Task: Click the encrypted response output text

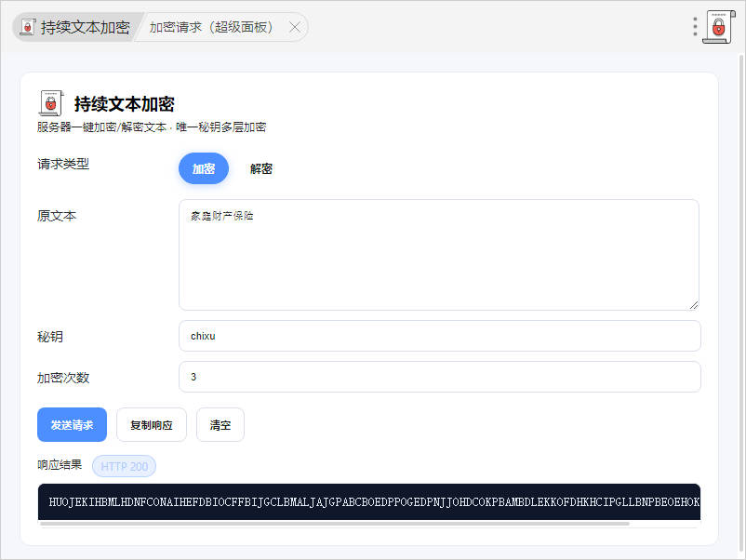Action: tap(372, 502)
